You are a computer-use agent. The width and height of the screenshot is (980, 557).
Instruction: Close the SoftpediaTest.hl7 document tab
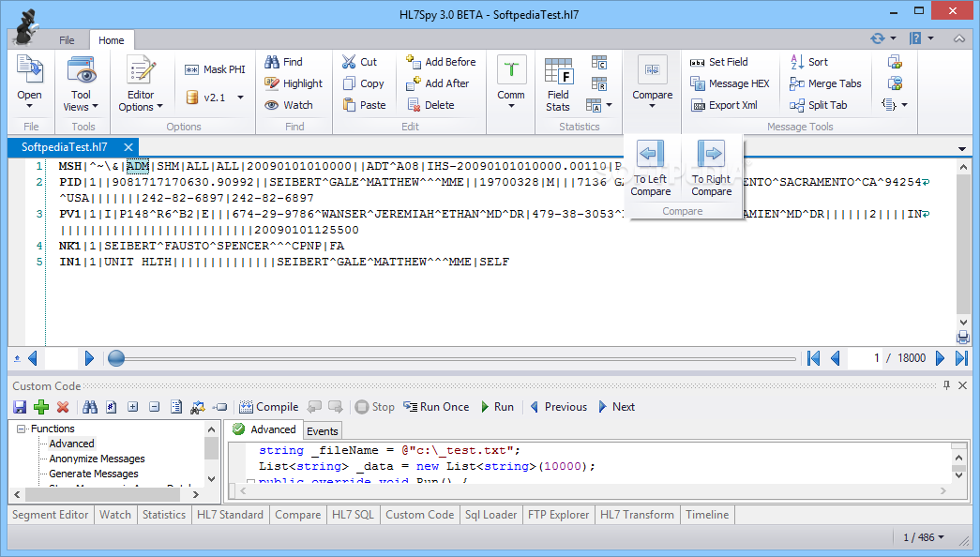[x=128, y=147]
